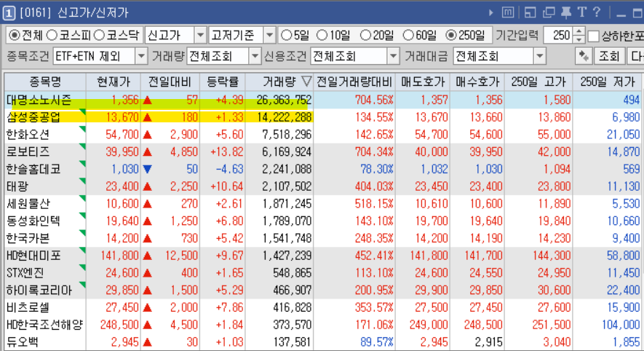Select the STX엔진 stock name
Screen dimensions: 644x351
pyautogui.click(x=25, y=273)
